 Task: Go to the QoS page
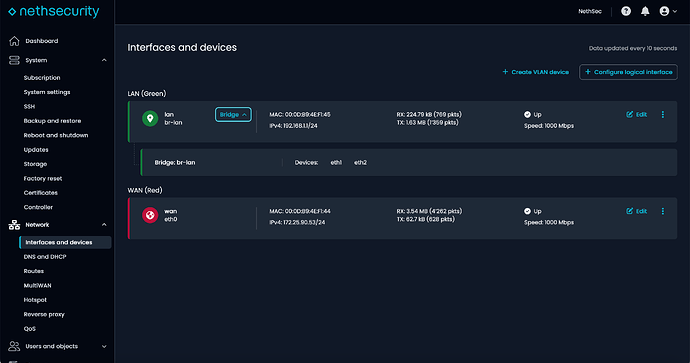29,329
